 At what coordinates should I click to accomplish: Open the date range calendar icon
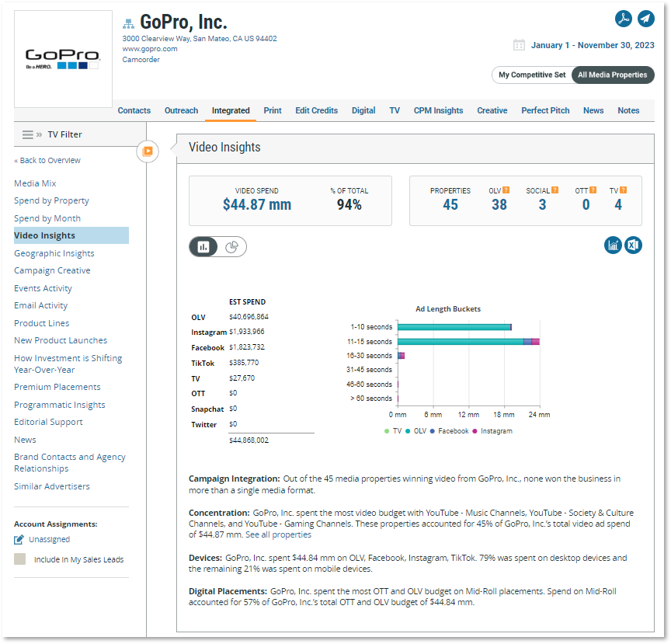(x=519, y=45)
